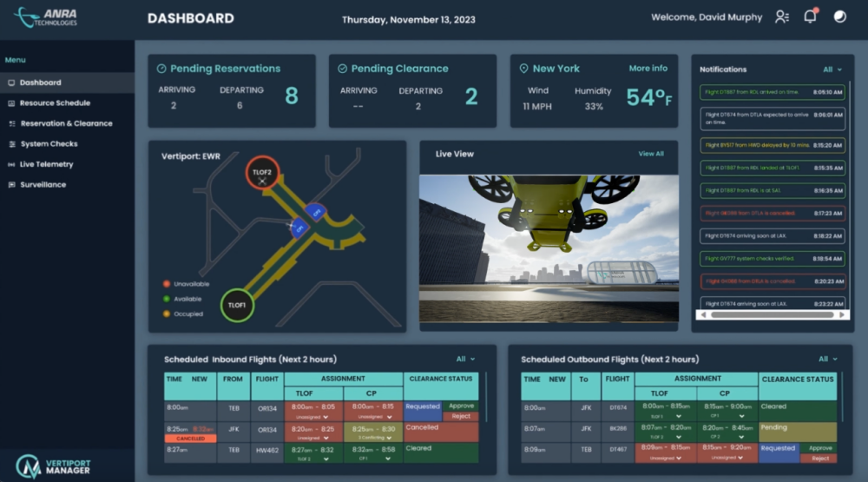
Task: Open the user profile icon
Action: tap(782, 17)
